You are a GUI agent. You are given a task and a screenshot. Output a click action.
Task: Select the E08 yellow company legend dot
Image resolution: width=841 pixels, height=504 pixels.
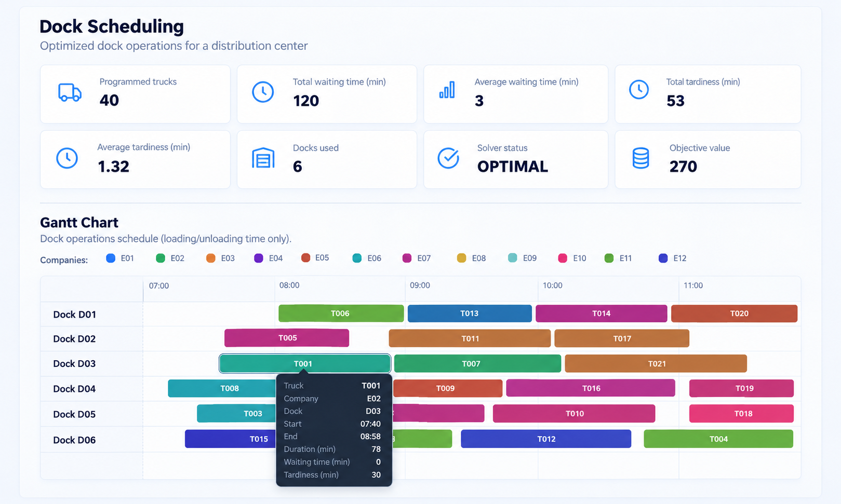461,258
